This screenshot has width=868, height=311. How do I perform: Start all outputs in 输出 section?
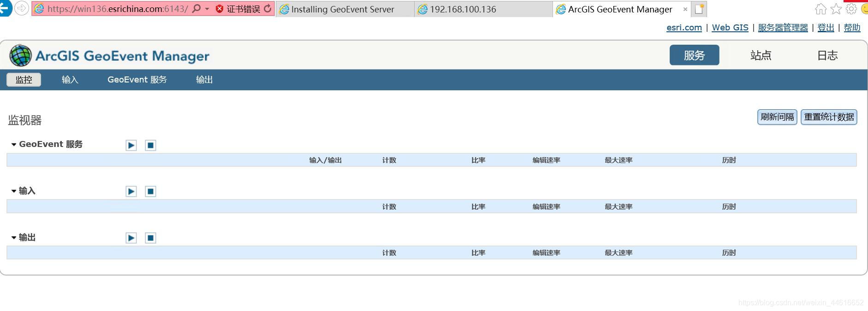(x=131, y=238)
